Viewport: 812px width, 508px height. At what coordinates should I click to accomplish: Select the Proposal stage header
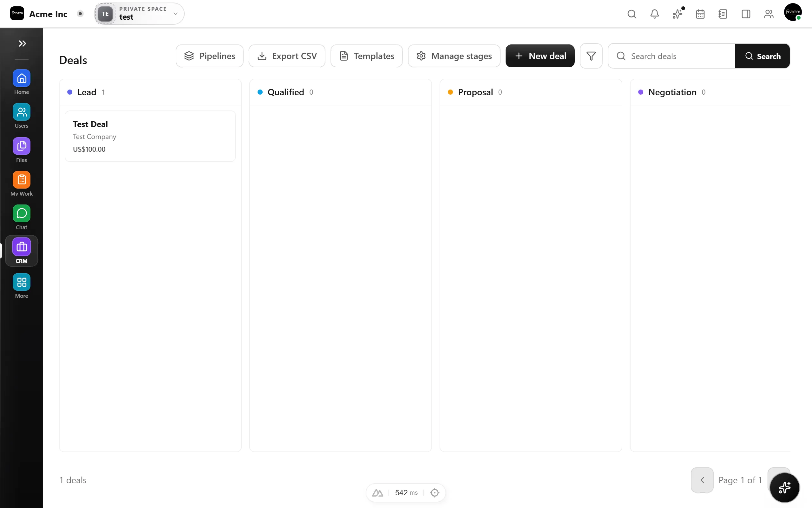click(531, 92)
